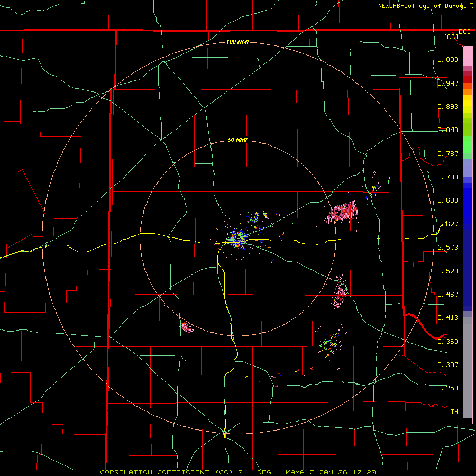Image resolution: width=476 pixels, height=476 pixels.
Task: Pick the gray segment of color bar
Action: [x=467, y=368]
